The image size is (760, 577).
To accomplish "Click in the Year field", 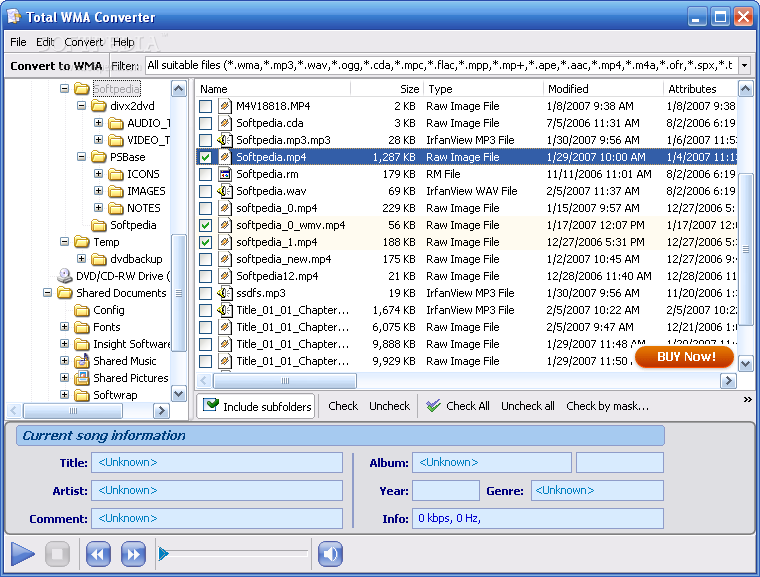I will pos(446,491).
